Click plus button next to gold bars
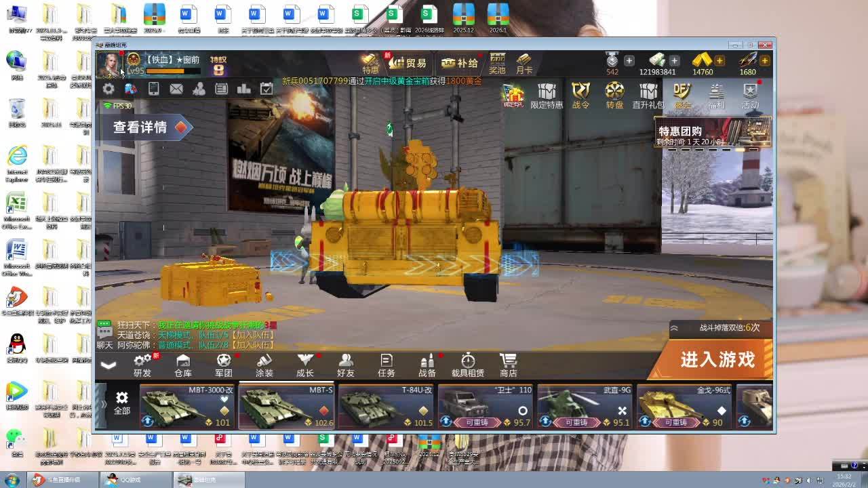Image resolution: width=868 pixels, height=488 pixels. 719,61
